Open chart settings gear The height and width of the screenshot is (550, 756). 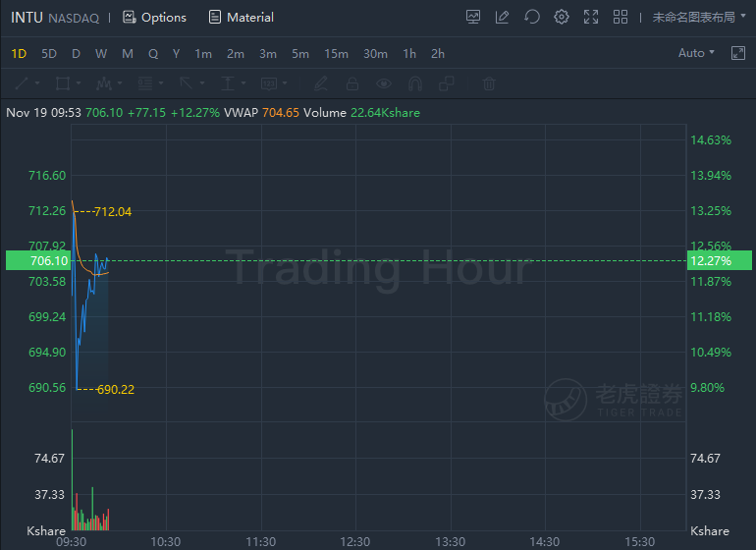pos(562,18)
